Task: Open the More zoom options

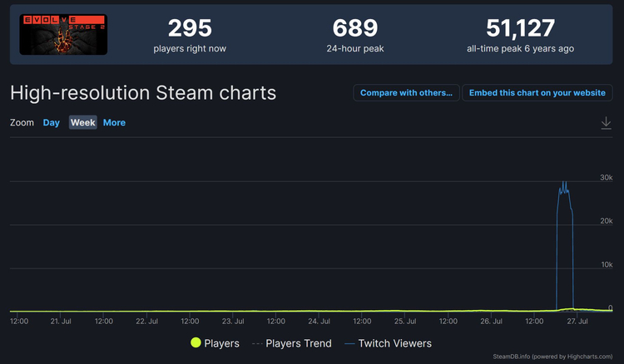Action: [114, 123]
